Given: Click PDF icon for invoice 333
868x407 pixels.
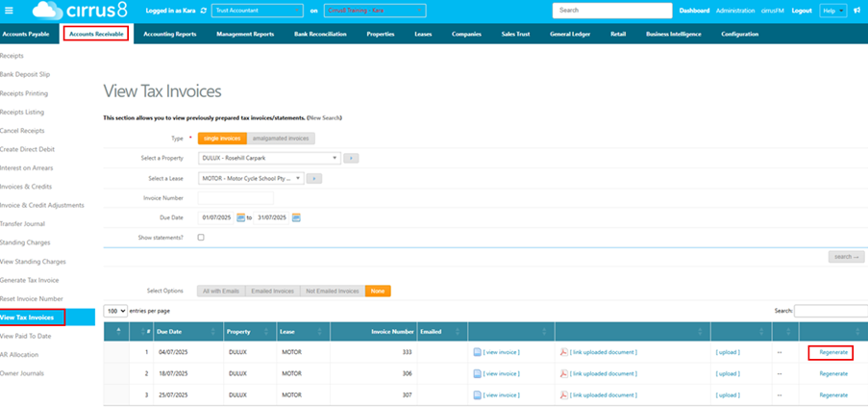Looking at the screenshot, I should (564, 352).
